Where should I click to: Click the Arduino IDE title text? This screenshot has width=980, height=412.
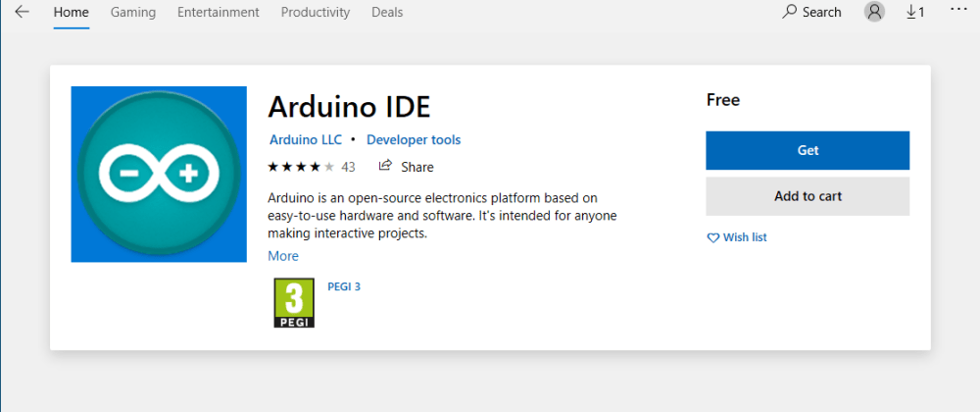coord(350,108)
